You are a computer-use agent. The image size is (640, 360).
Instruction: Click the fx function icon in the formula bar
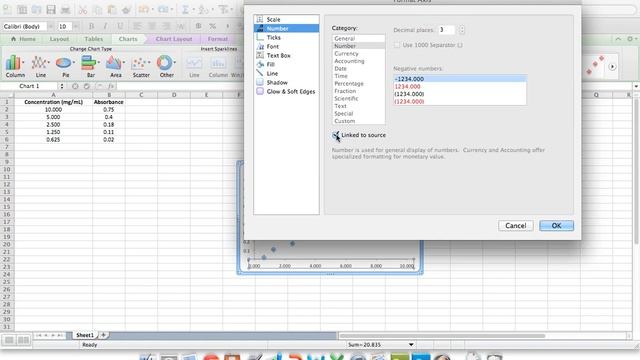pyautogui.click(x=111, y=86)
